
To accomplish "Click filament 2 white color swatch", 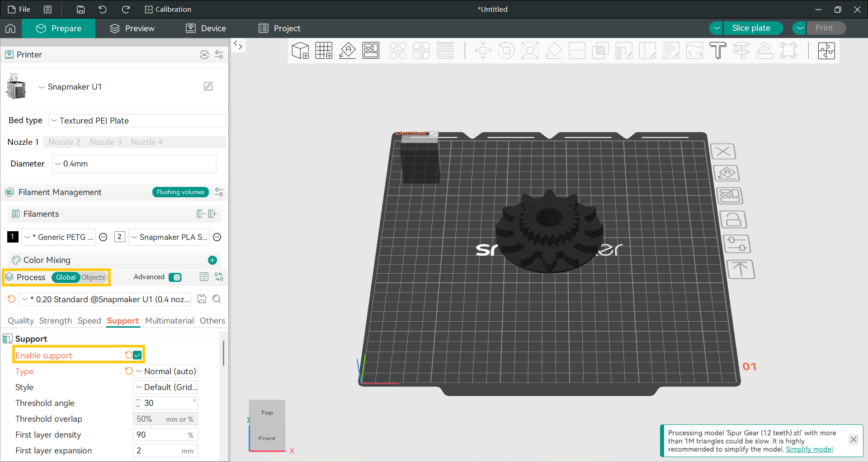I will point(120,237).
